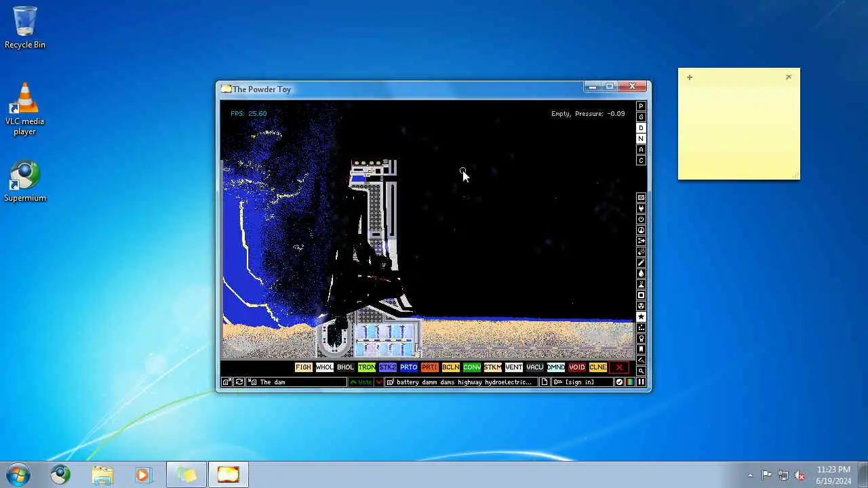Image resolution: width=868 pixels, height=488 pixels.
Task: Open the Radioactive section icon
Action: click(641, 306)
